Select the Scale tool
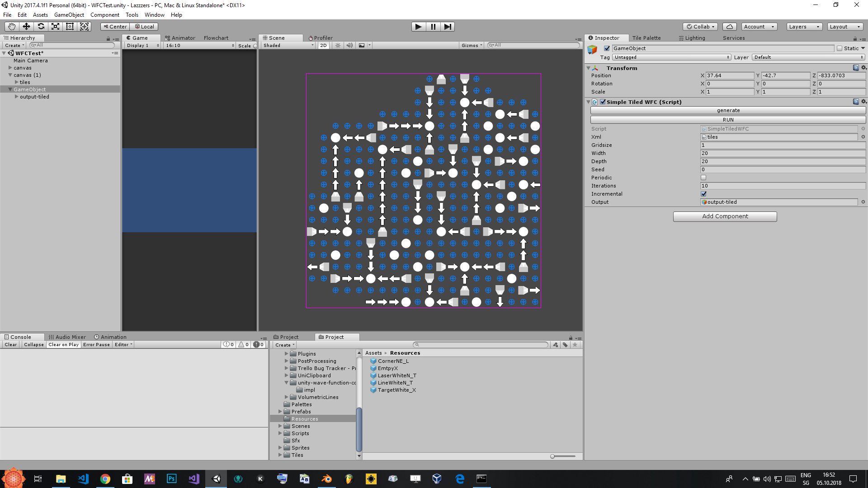Screen dimensions: 868x488 [x=55, y=27]
